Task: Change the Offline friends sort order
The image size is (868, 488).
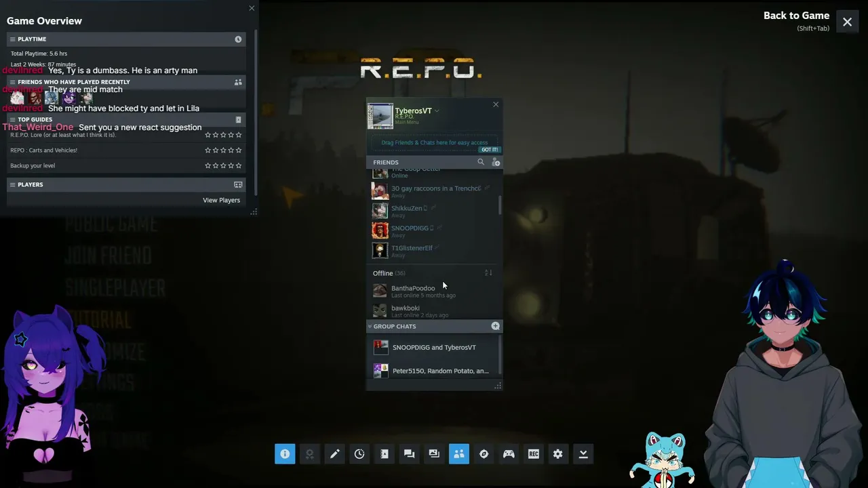Action: [488, 273]
